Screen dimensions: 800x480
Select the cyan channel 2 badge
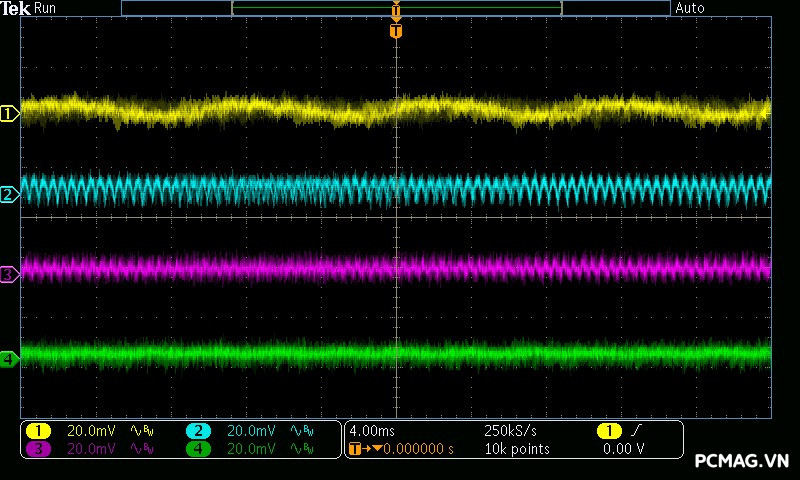pyautogui.click(x=198, y=431)
